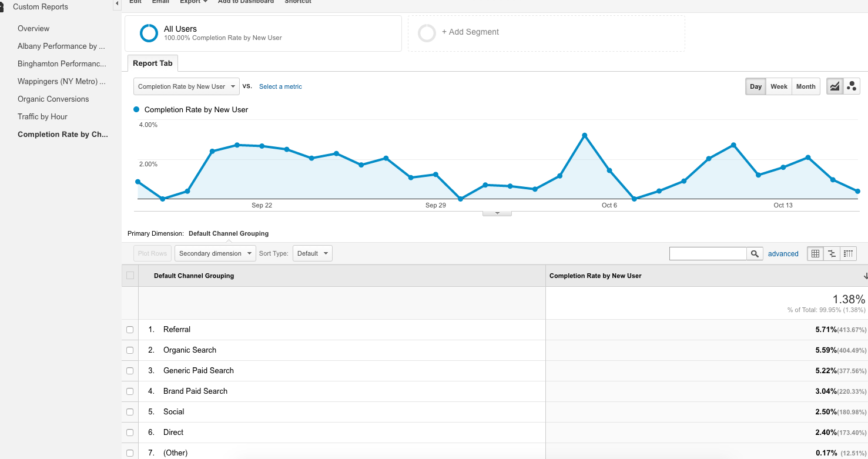Click the All Users segment circle icon
The image size is (868, 459).
click(x=149, y=33)
